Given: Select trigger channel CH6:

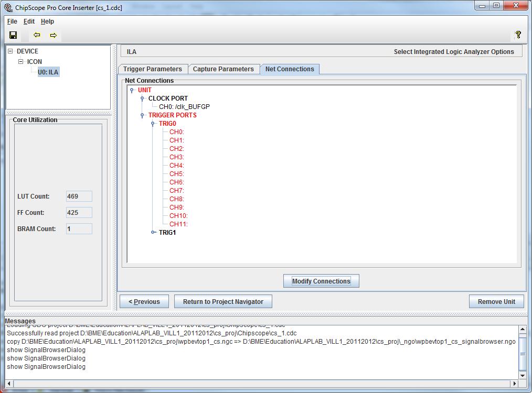Looking at the screenshot, I should click(x=177, y=182).
